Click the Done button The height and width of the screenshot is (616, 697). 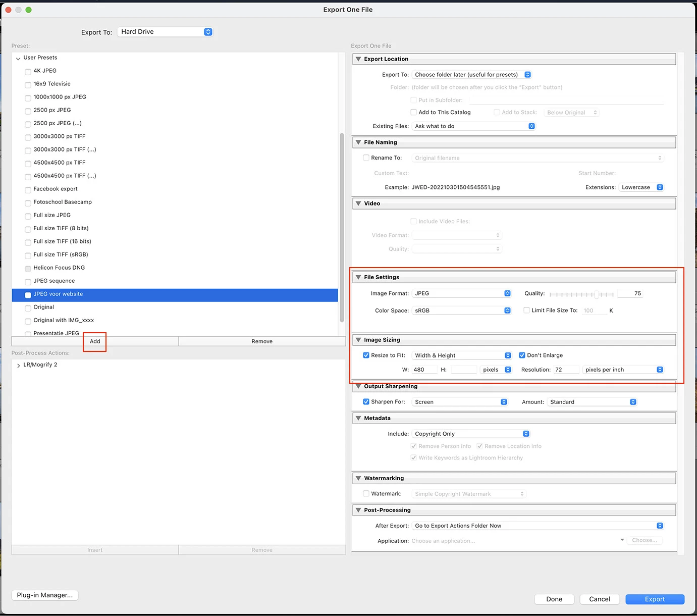point(554,599)
